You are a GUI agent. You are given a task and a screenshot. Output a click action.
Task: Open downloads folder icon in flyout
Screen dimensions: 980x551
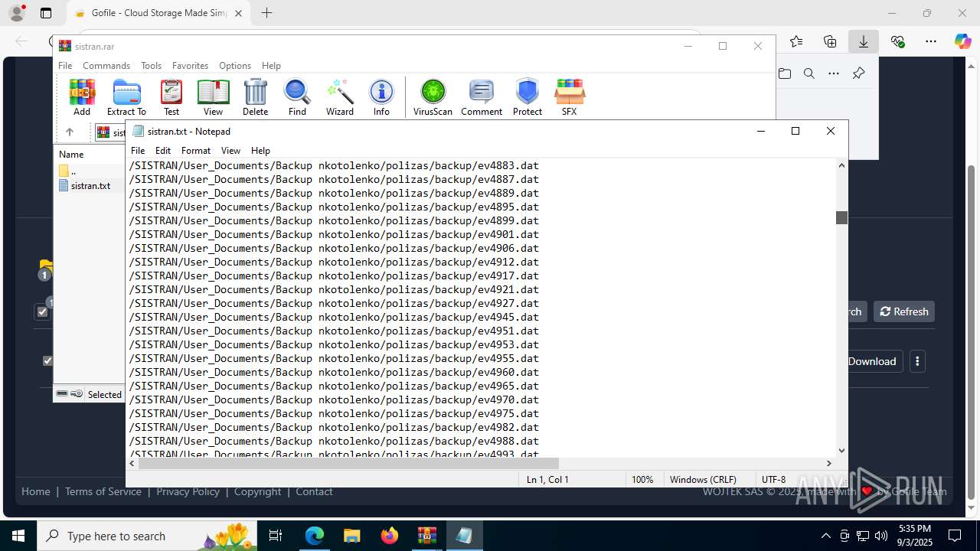785,73
